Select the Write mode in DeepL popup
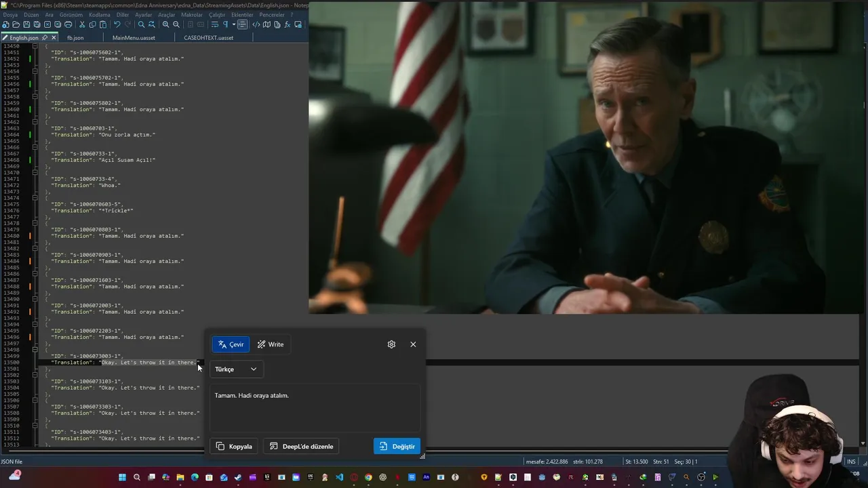This screenshot has width=868, height=488. pos(271,344)
